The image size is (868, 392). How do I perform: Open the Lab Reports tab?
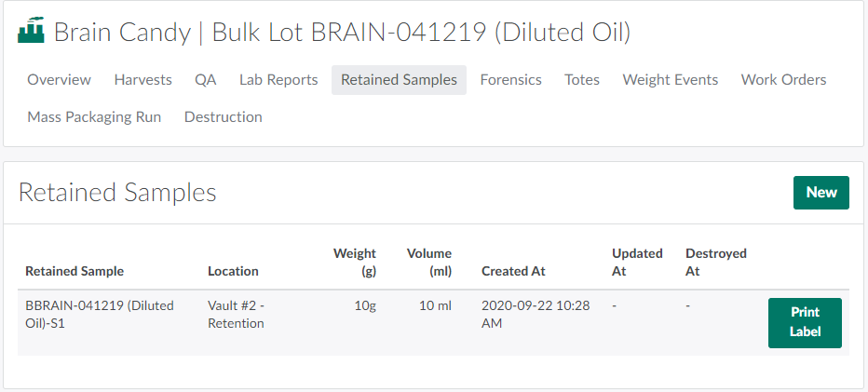(278, 80)
